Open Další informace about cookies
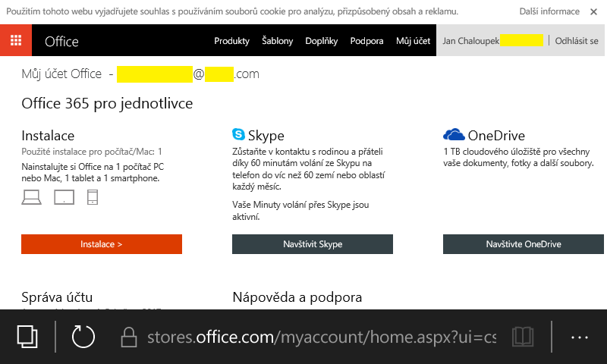This screenshot has height=364, width=607. (549, 11)
